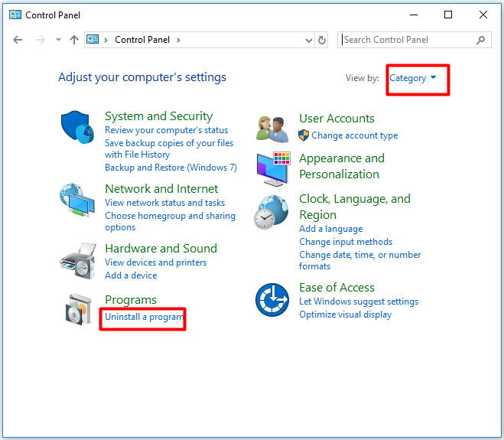Open the Ease of Access icon

[x=272, y=300]
